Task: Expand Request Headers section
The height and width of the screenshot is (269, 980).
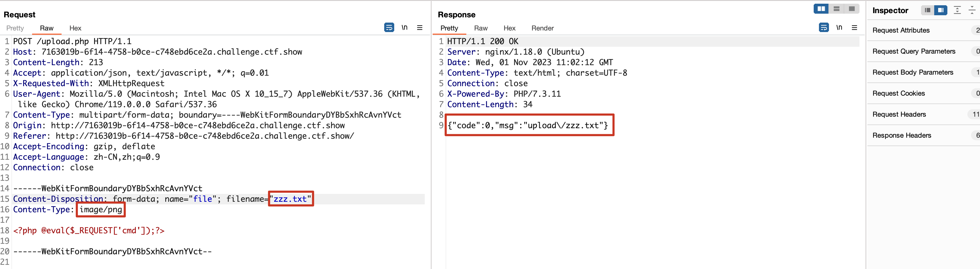Action: 924,114
